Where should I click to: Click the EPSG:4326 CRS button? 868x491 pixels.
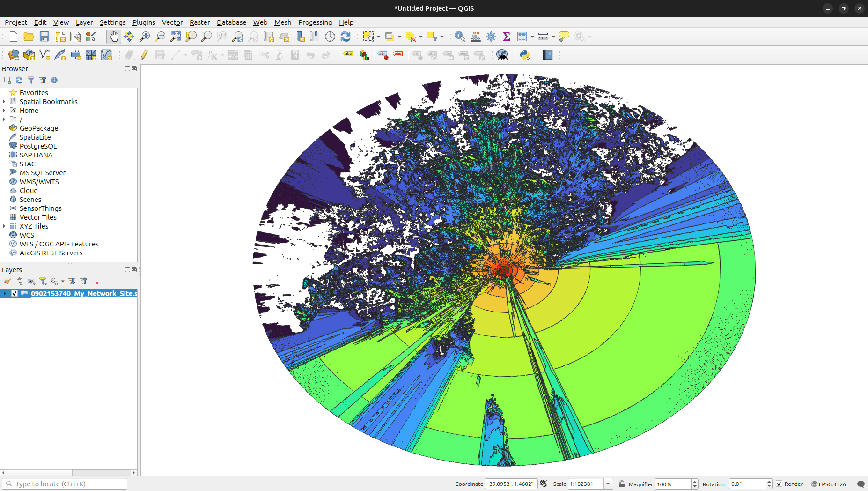[x=829, y=484]
